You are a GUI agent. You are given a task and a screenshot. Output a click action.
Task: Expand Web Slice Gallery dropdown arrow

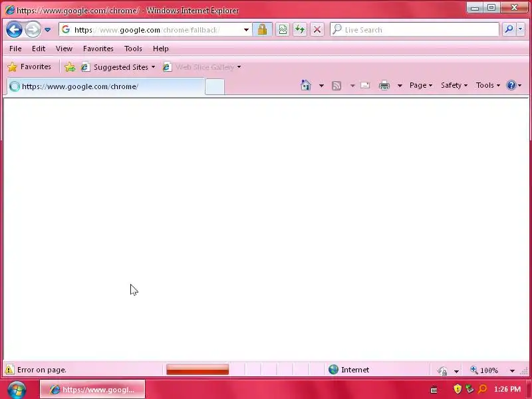point(239,67)
